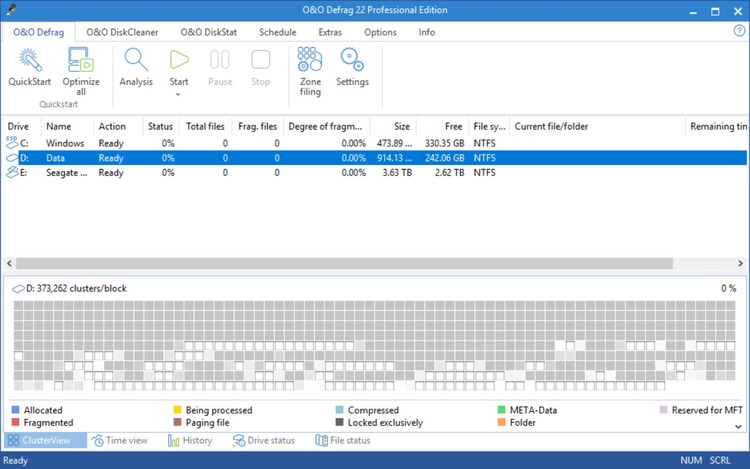Click the teal Compressed legend swatch
The width and height of the screenshot is (750, 469).
(x=340, y=410)
